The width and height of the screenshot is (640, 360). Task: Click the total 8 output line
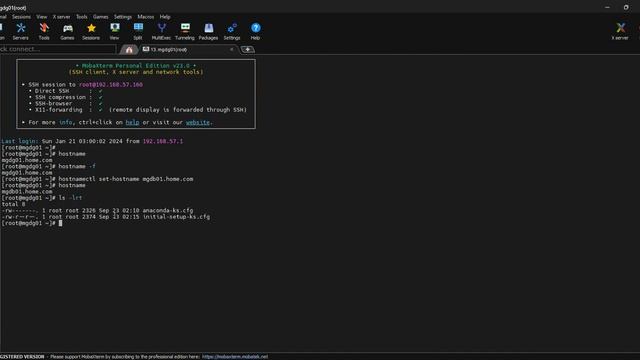(13, 204)
